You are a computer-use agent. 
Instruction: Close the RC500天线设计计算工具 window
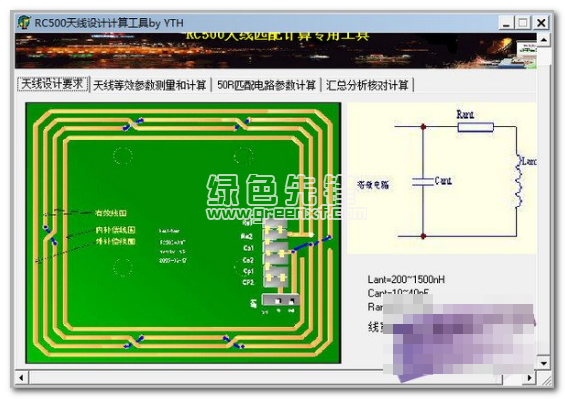coord(540,23)
